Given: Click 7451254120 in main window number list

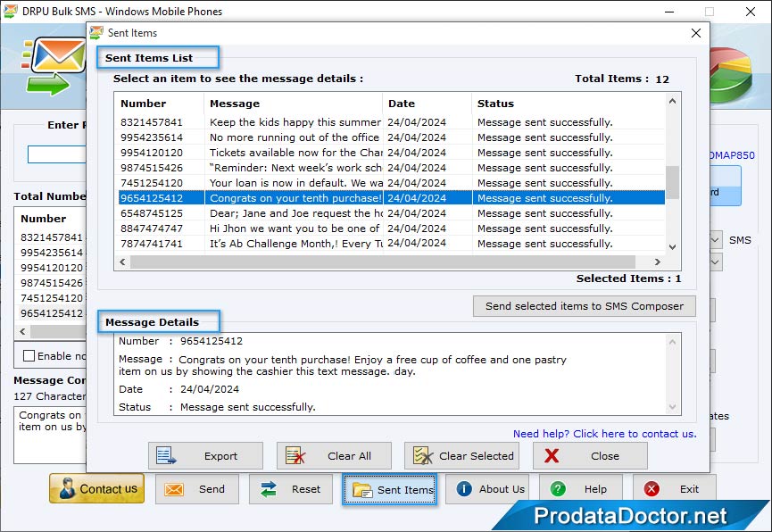Looking at the screenshot, I should coord(52,298).
